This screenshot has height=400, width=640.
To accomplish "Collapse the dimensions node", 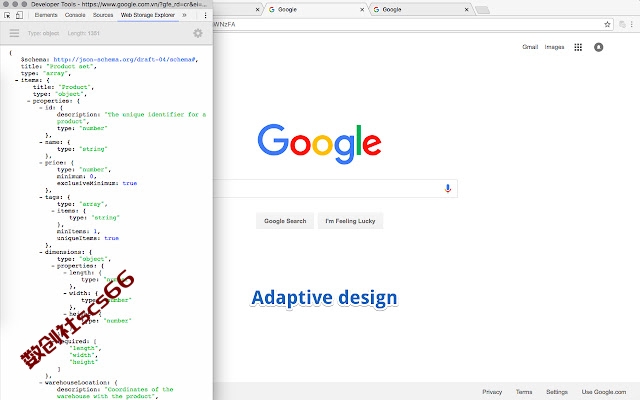I will pyautogui.click(x=41, y=252).
